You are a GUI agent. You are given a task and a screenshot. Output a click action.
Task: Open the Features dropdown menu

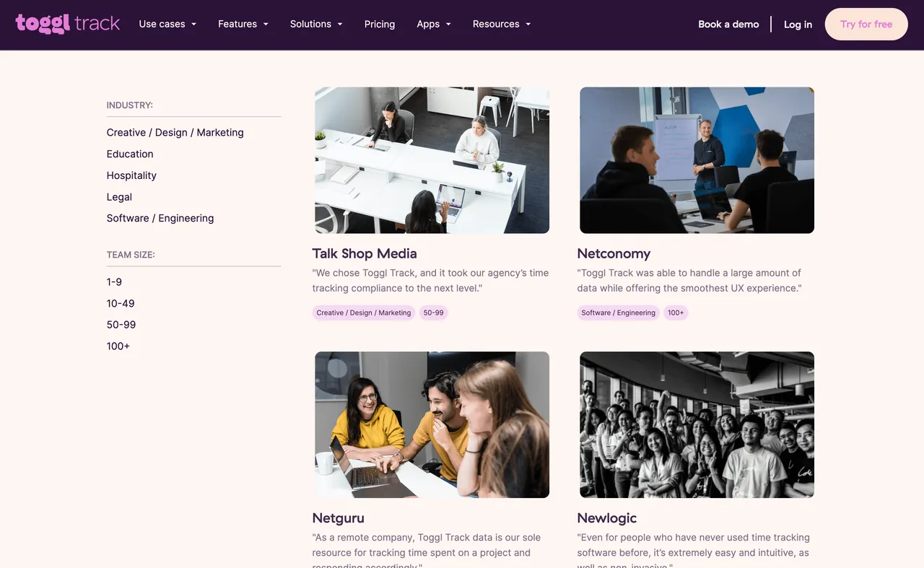pyautogui.click(x=243, y=24)
